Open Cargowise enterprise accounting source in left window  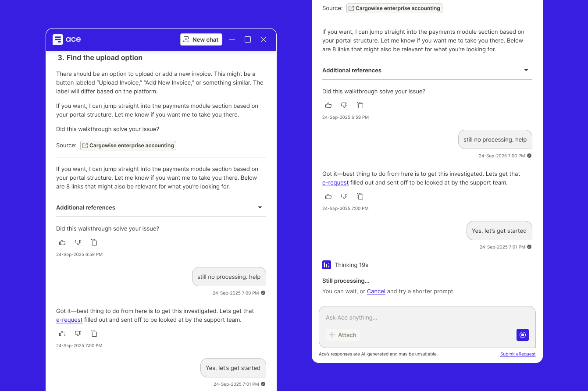(x=128, y=146)
